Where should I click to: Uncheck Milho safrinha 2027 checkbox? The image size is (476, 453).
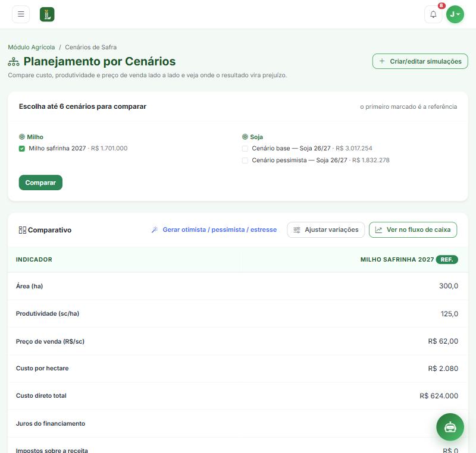[22, 149]
